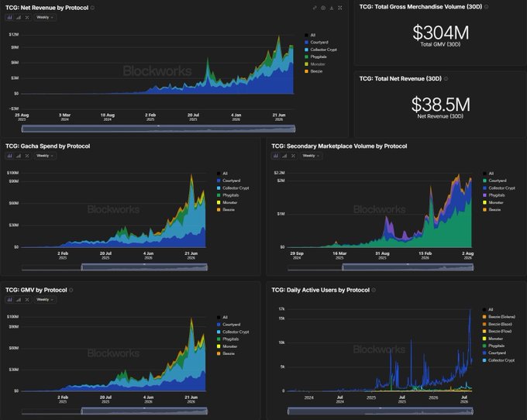The image size is (527, 420).
Task: Click Total GMV (30D) label
Action: pos(440,44)
